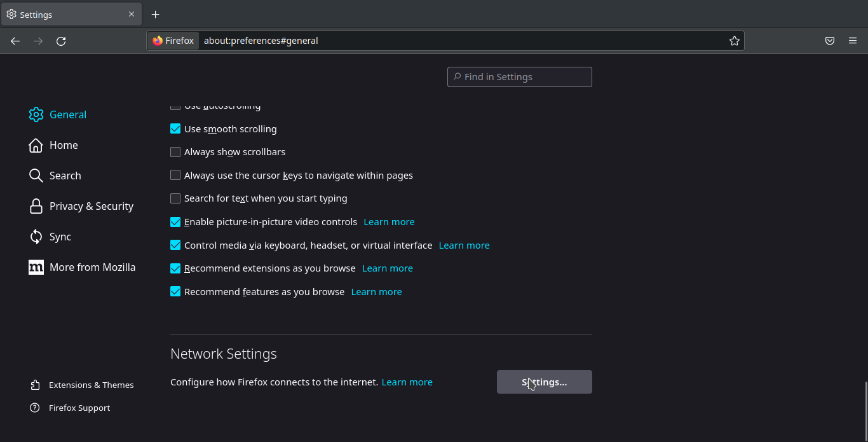Select the Sync category in the sidebar

(x=60, y=237)
